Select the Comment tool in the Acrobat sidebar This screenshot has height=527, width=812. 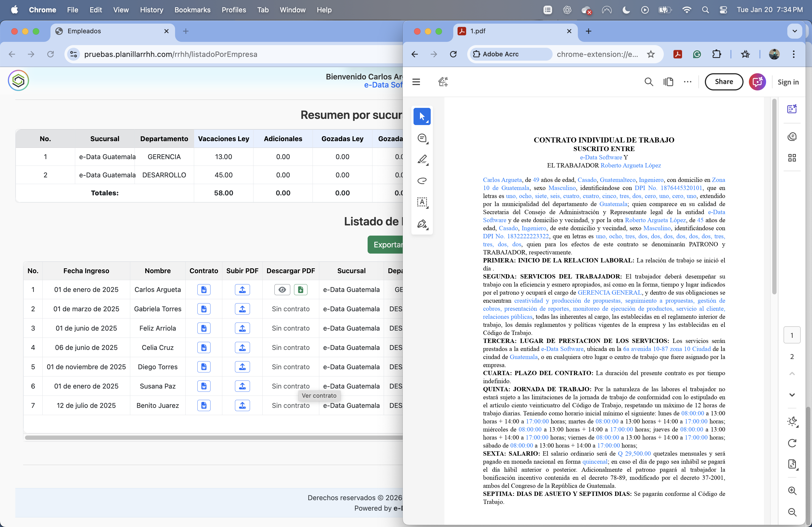click(422, 138)
